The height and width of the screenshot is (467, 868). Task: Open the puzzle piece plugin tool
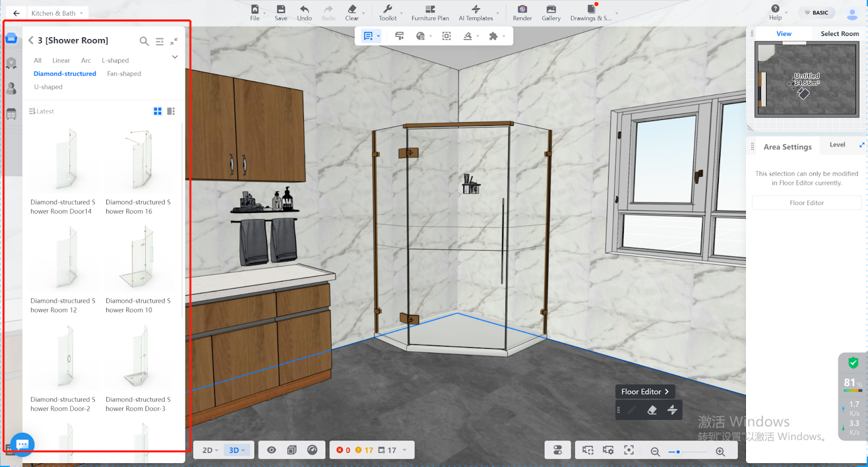tap(493, 36)
